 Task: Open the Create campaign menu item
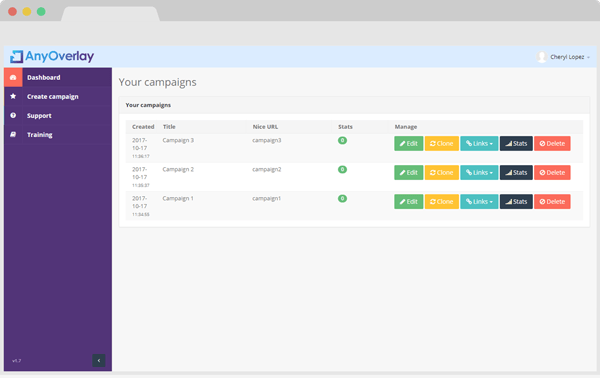[58, 96]
